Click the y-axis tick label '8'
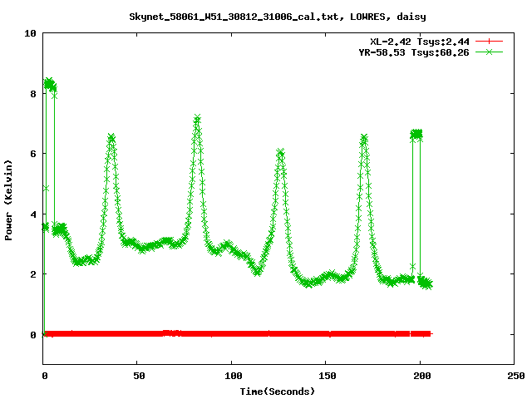The height and width of the screenshot is (399, 532). (33, 94)
